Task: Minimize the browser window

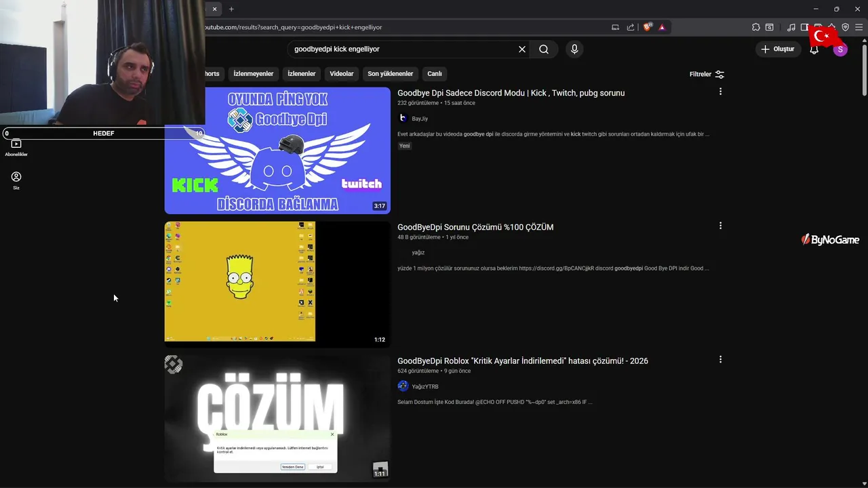Action: (816, 9)
